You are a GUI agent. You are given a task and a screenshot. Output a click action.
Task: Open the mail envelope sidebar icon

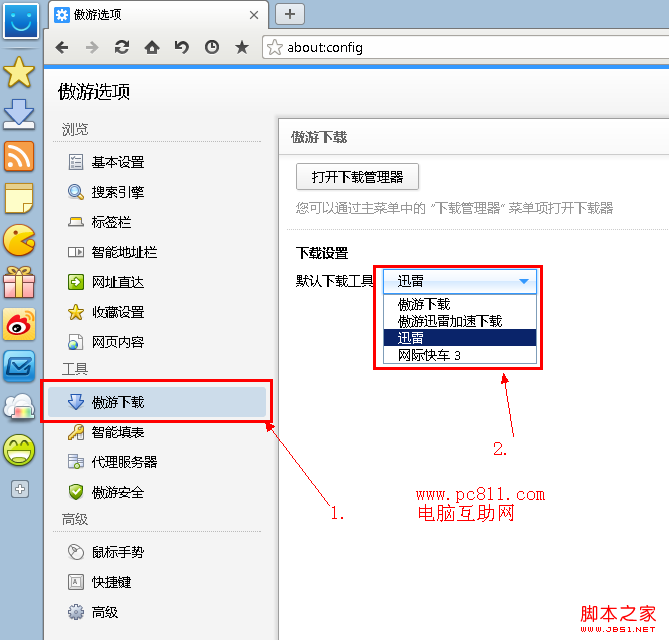coord(19,366)
